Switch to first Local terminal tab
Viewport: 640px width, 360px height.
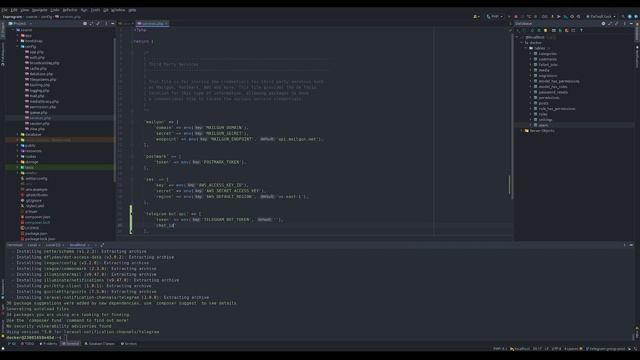(x=33, y=245)
